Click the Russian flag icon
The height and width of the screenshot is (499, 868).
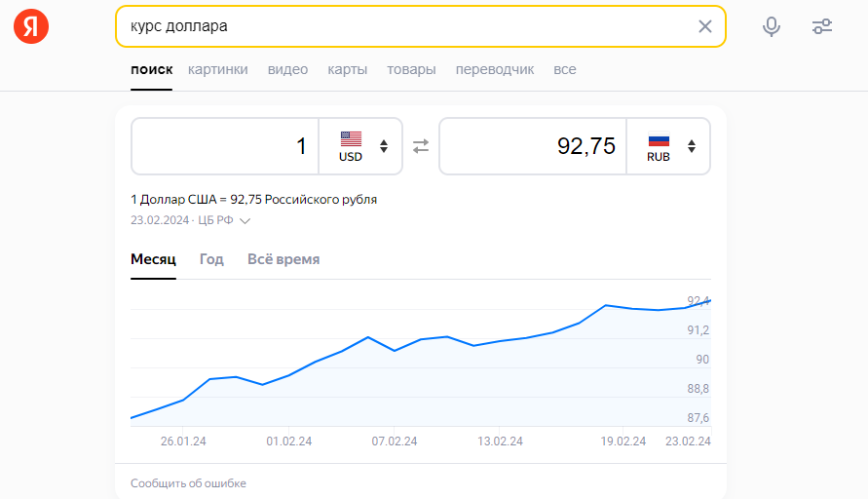[x=659, y=138]
